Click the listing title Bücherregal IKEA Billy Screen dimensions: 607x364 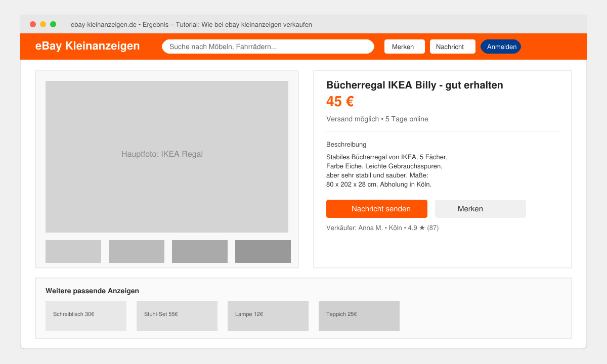[x=415, y=85]
